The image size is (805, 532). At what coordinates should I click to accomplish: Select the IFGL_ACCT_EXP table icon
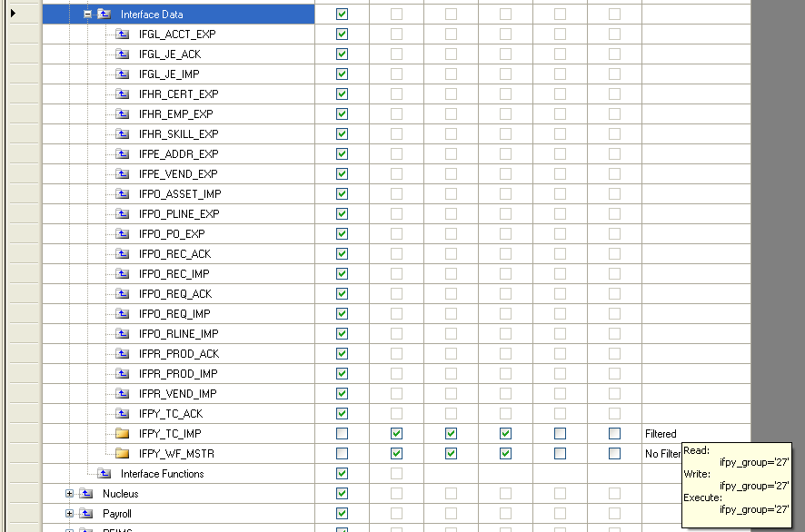click(122, 34)
